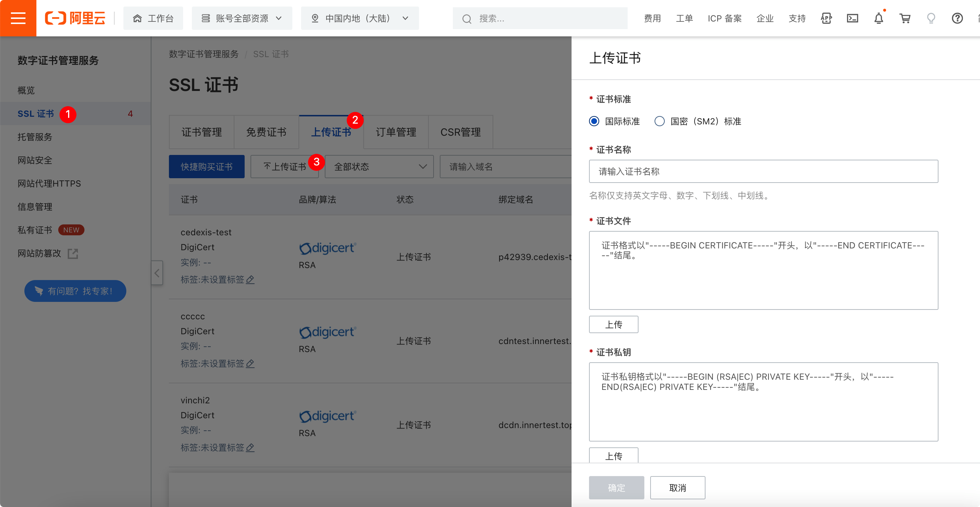The image size is (980, 507).
Task: Click 上传 below the 证书文件 box
Action: pyautogui.click(x=614, y=324)
